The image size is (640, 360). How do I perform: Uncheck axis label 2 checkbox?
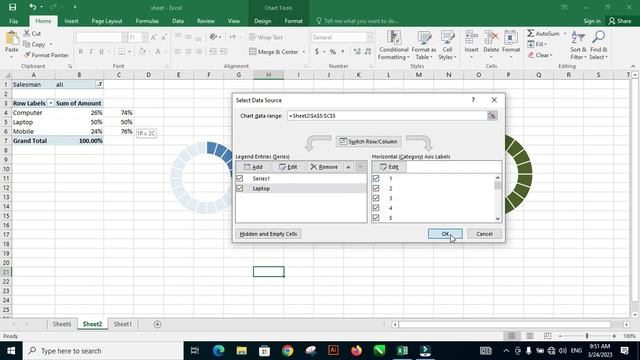click(x=376, y=188)
